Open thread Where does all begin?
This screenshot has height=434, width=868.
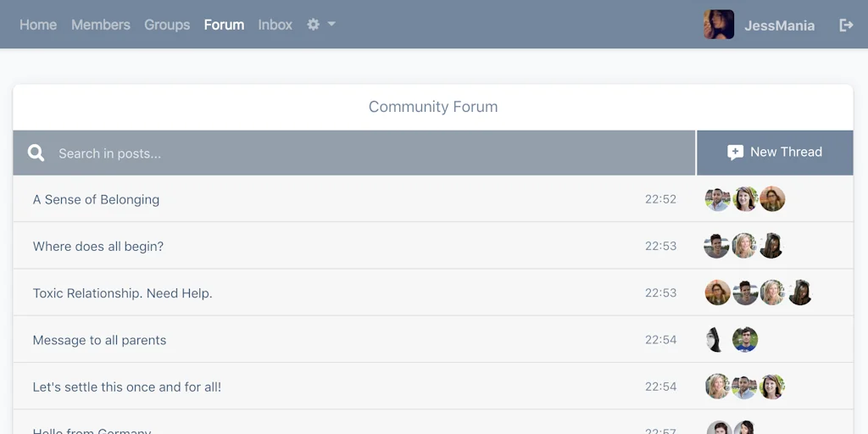click(x=98, y=247)
